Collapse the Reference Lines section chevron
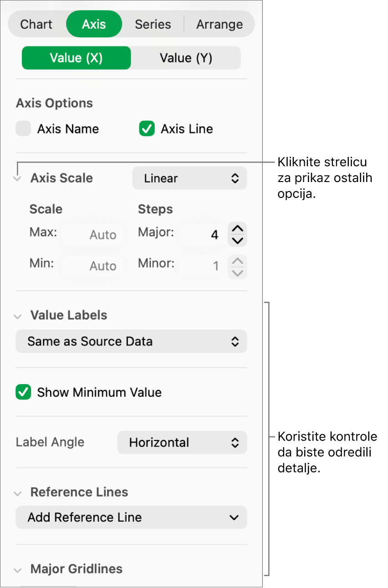This screenshot has width=388, height=588. [17, 493]
